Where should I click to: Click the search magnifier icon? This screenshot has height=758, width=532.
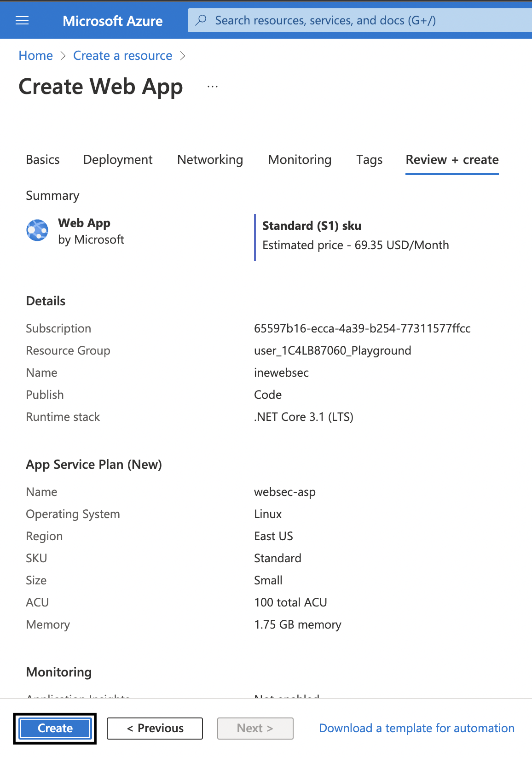(x=201, y=20)
